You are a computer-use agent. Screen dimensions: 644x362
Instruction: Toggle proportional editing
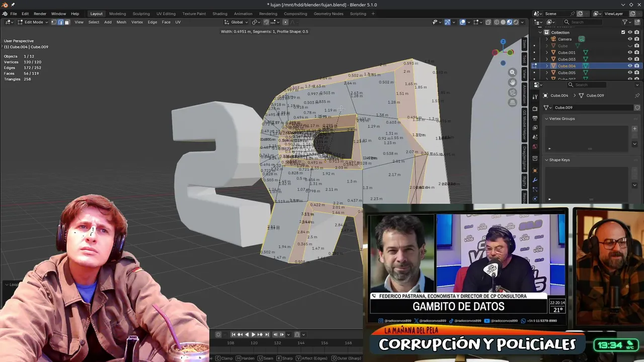point(285,22)
